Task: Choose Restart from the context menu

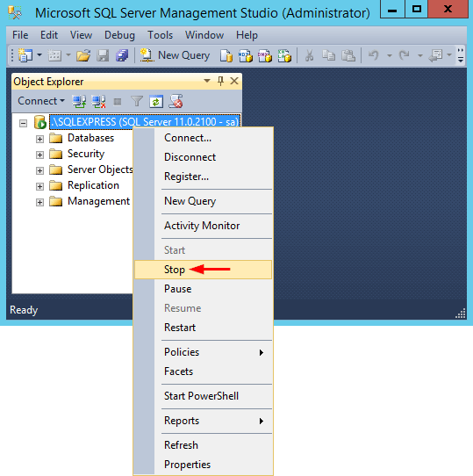Action: 204,328
